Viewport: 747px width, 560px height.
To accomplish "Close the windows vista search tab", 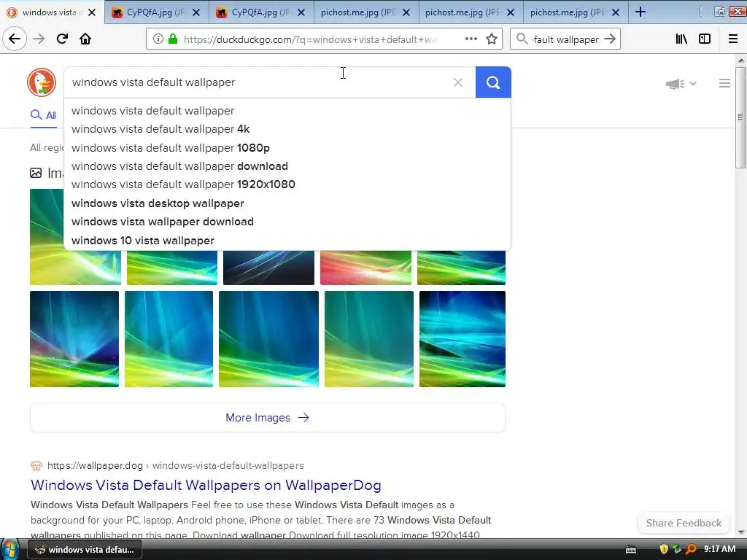I will (92, 12).
